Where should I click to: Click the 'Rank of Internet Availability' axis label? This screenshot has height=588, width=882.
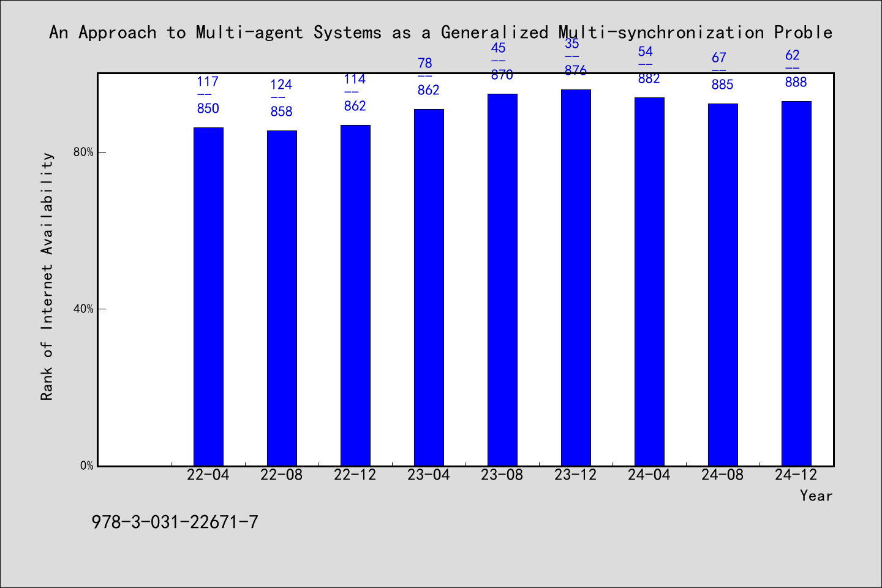(x=47, y=276)
